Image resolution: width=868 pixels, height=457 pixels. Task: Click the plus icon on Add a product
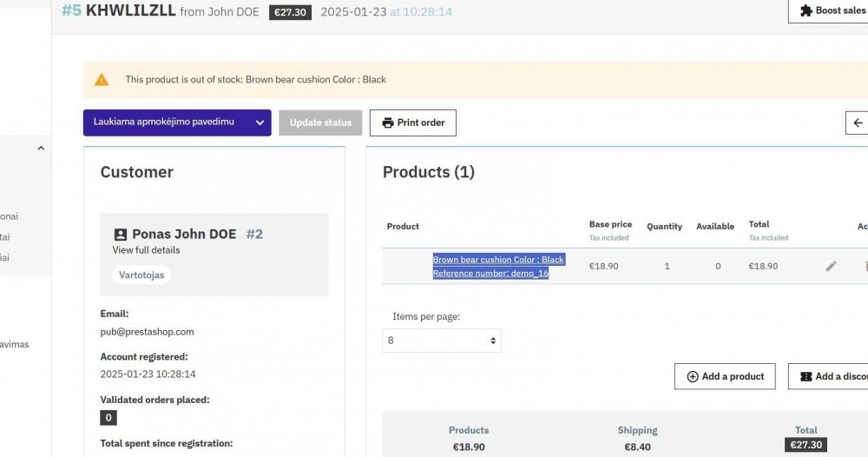click(692, 376)
